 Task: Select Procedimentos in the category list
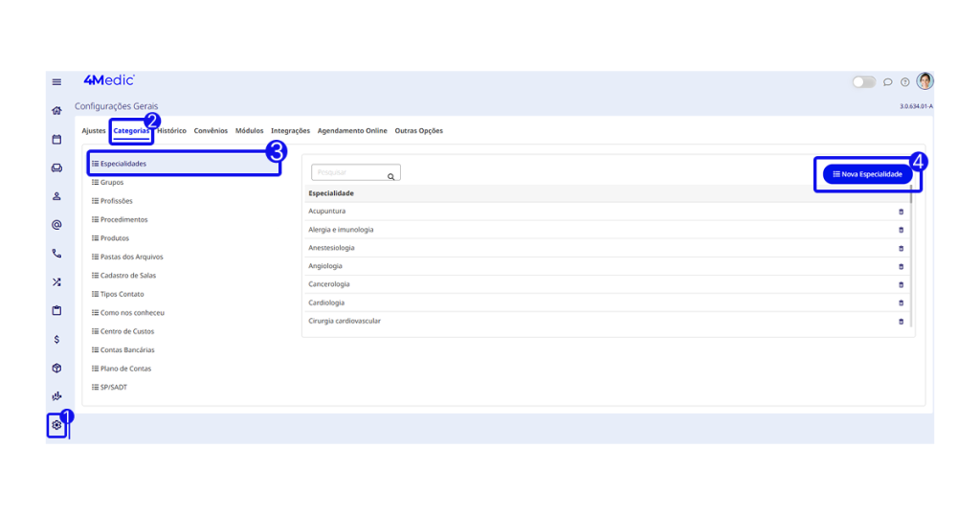tap(123, 220)
